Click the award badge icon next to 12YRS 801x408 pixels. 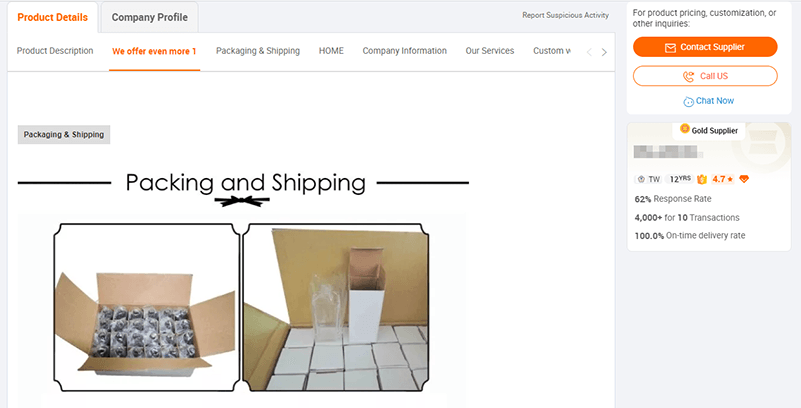701,179
